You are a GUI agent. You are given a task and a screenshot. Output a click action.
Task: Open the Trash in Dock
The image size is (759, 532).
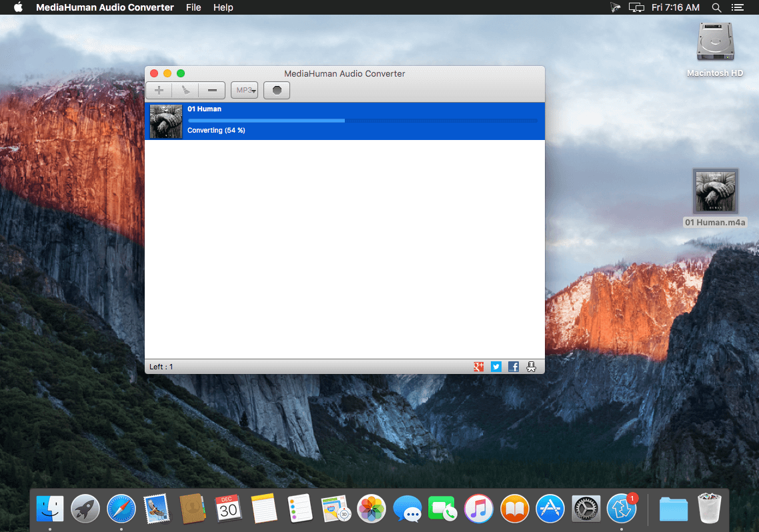pos(709,509)
